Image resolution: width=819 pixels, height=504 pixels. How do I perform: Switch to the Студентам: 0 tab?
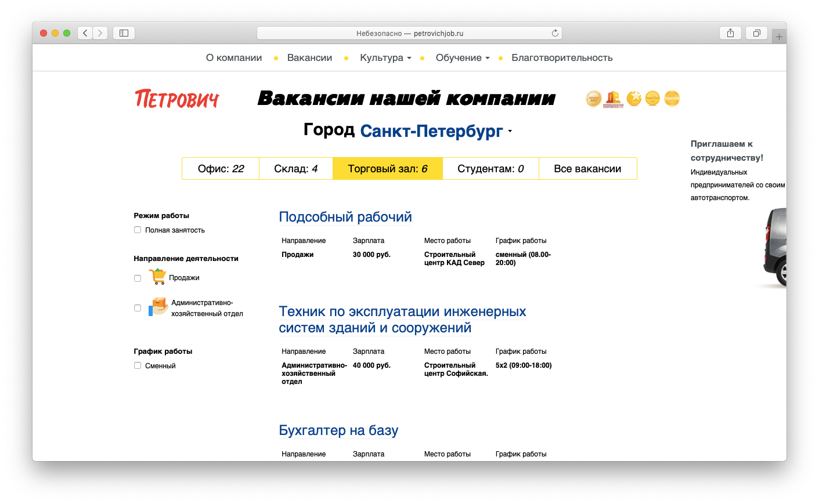pyautogui.click(x=490, y=169)
